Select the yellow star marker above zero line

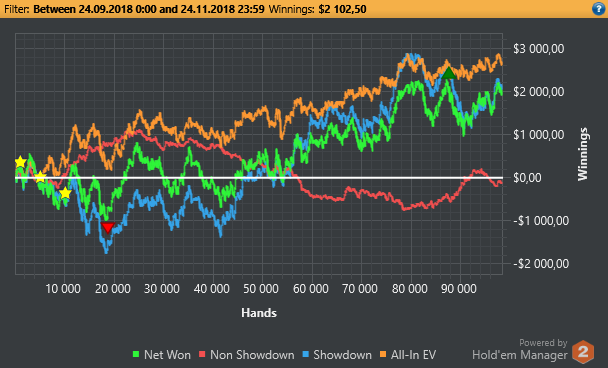pos(20,162)
